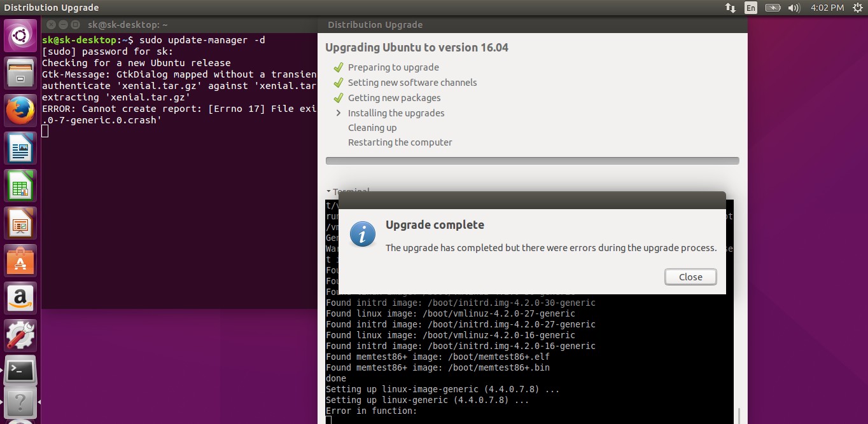868x424 pixels.
Task: Click 'Checking for a new Ubuntu release' line
Action: click(x=136, y=63)
